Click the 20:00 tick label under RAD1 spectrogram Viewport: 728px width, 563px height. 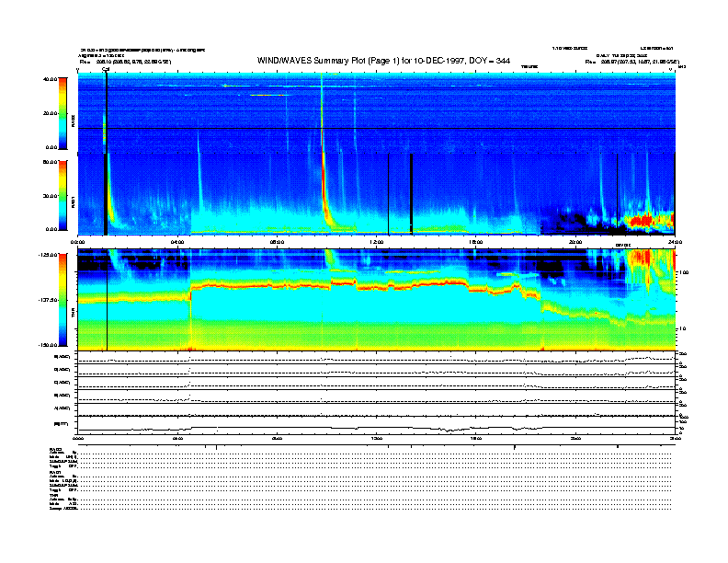[575, 242]
